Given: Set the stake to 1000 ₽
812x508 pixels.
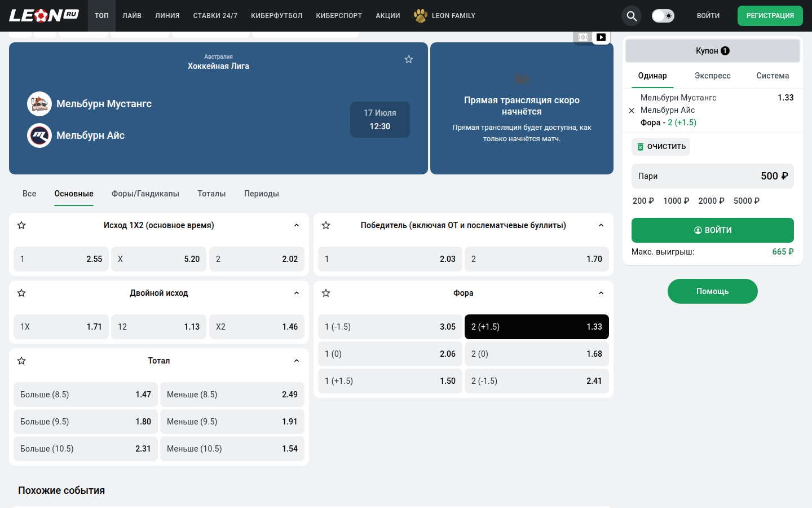Looking at the screenshot, I should coord(676,201).
